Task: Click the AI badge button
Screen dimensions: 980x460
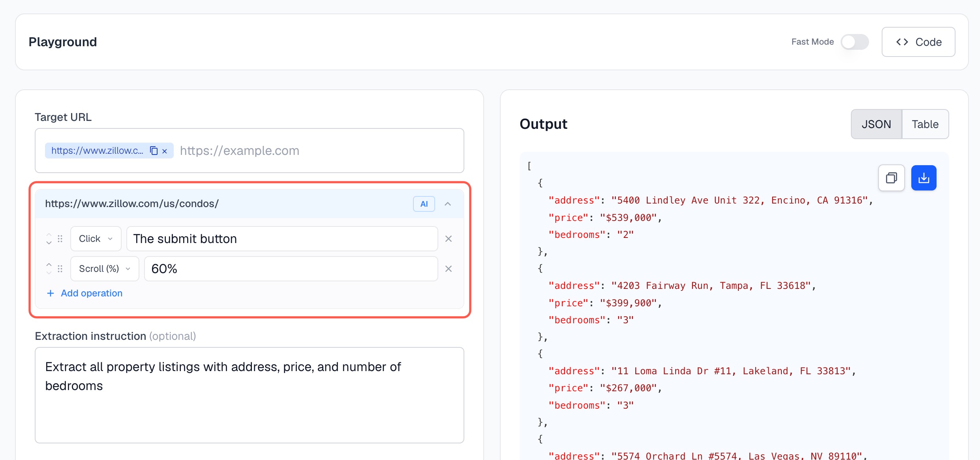Action: [x=424, y=204]
